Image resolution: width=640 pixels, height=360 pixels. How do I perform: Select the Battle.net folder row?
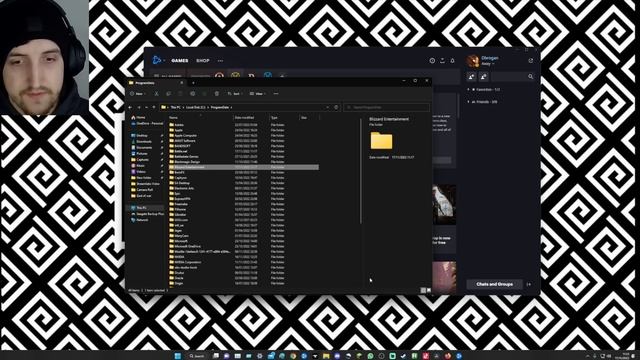243,151
